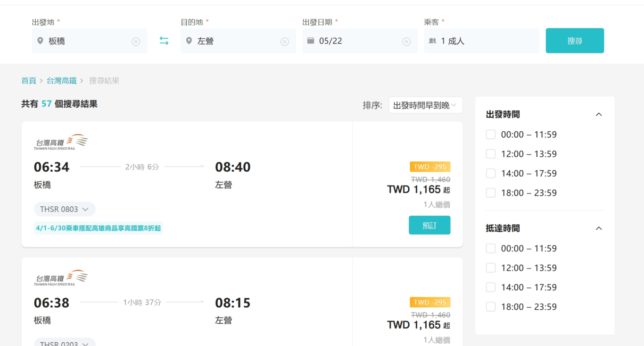Check departure time 00:00 – 11:59 filter
Screen dimensions: 644x346
pos(491,135)
